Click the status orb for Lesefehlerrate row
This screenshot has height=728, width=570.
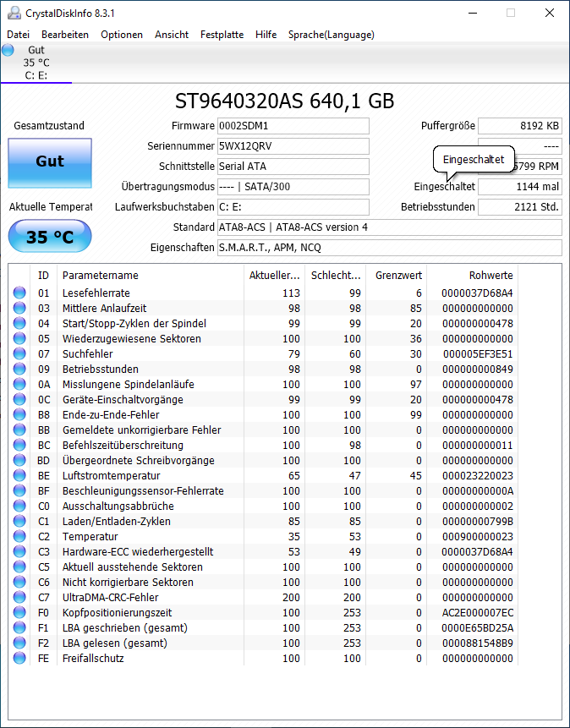click(19, 293)
